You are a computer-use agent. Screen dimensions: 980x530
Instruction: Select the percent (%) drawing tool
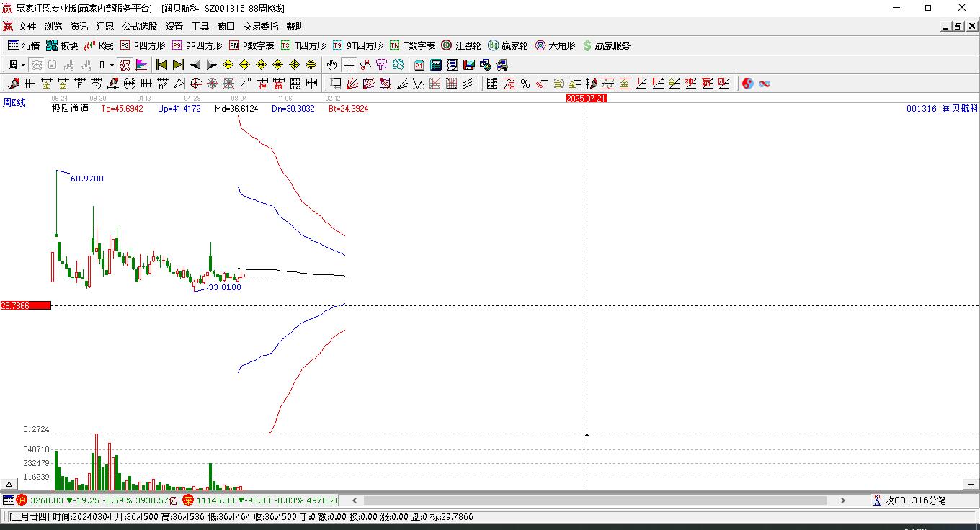point(525,84)
